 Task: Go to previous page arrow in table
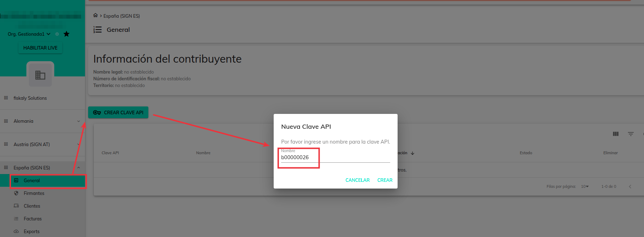coord(630,186)
